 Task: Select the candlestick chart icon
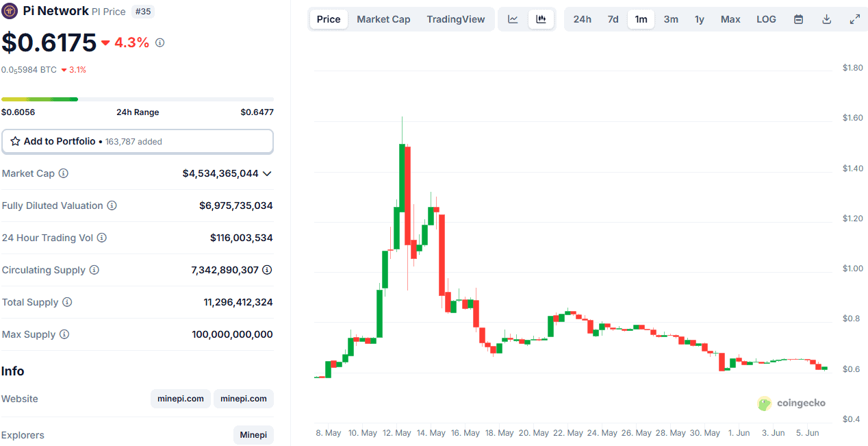pos(541,18)
